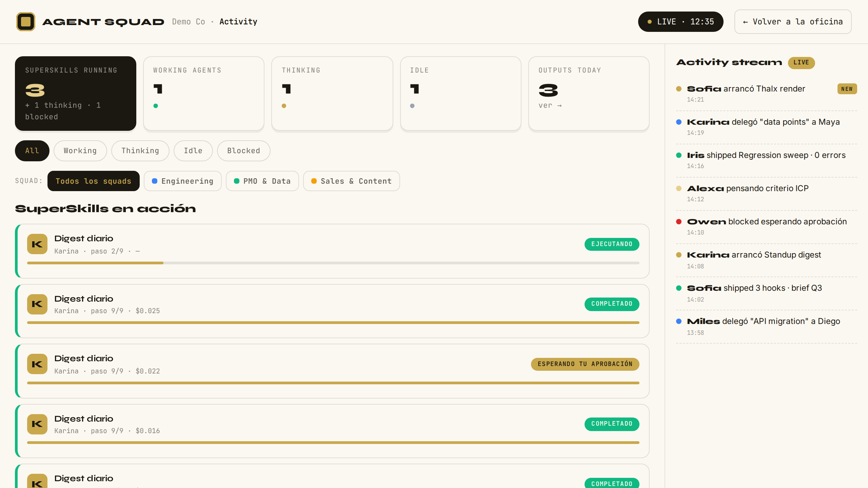Viewport: 868px width, 488px height.
Task: Show only Blocked agents
Action: click(244, 151)
